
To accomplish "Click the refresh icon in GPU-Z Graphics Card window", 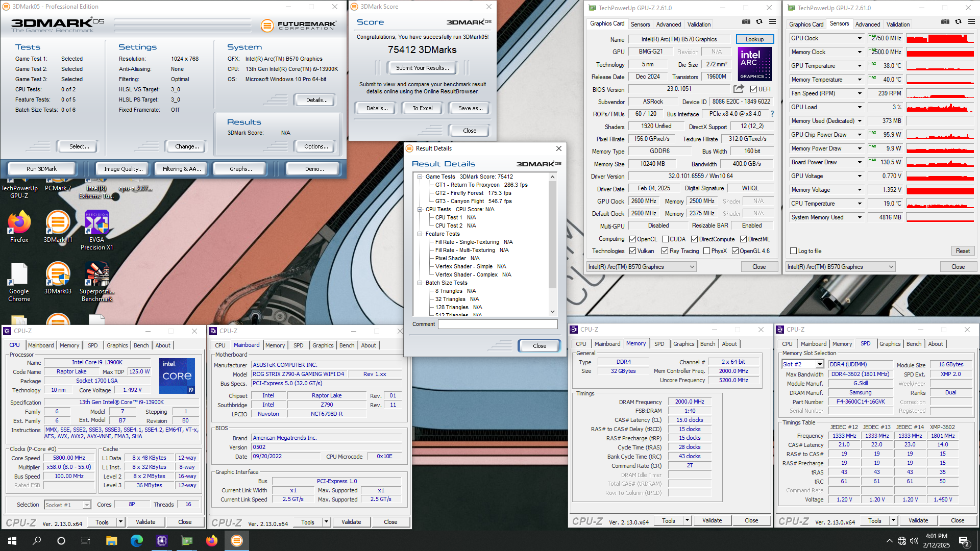I will (x=759, y=22).
